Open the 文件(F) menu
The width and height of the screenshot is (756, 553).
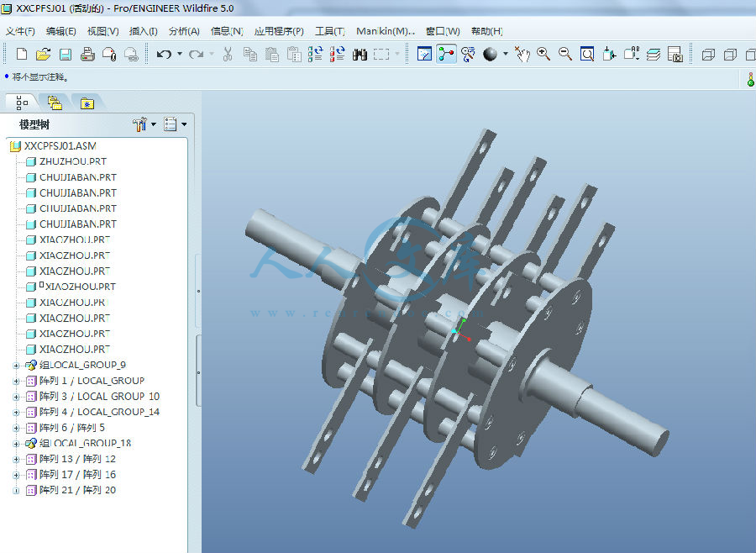[x=20, y=31]
